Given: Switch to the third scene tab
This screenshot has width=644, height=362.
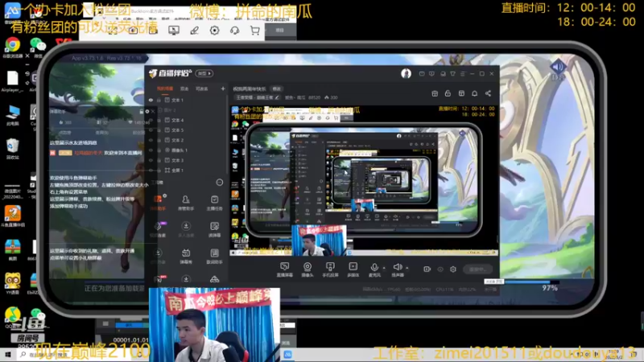Looking at the screenshot, I should coord(201,88).
